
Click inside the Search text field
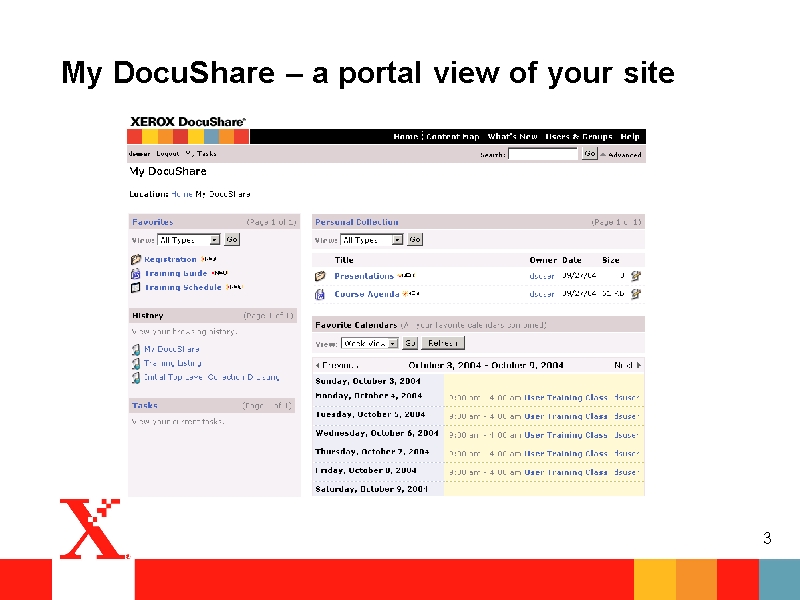[543, 154]
